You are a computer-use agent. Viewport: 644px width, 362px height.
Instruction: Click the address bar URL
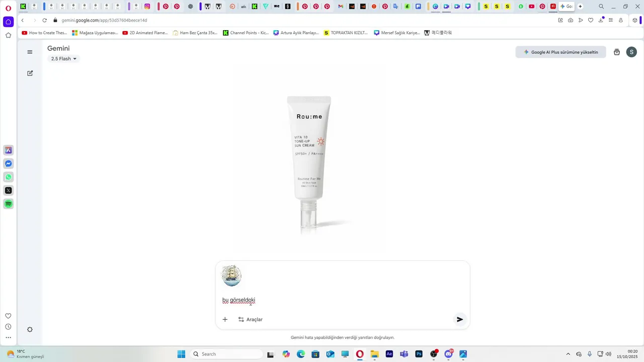point(104,20)
